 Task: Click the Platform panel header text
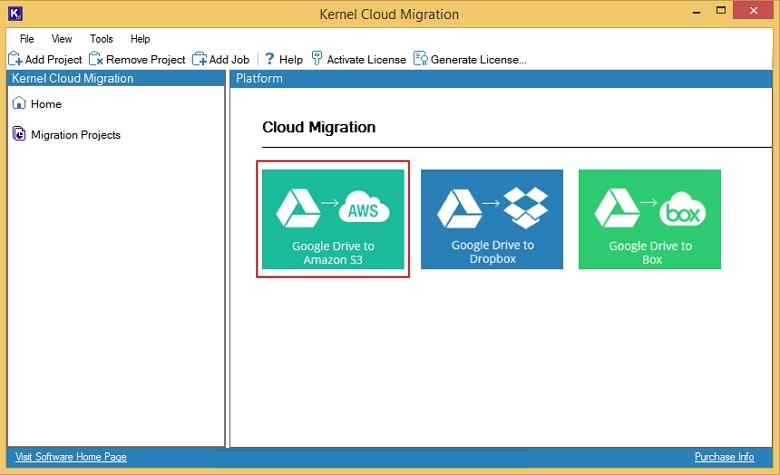click(x=259, y=79)
